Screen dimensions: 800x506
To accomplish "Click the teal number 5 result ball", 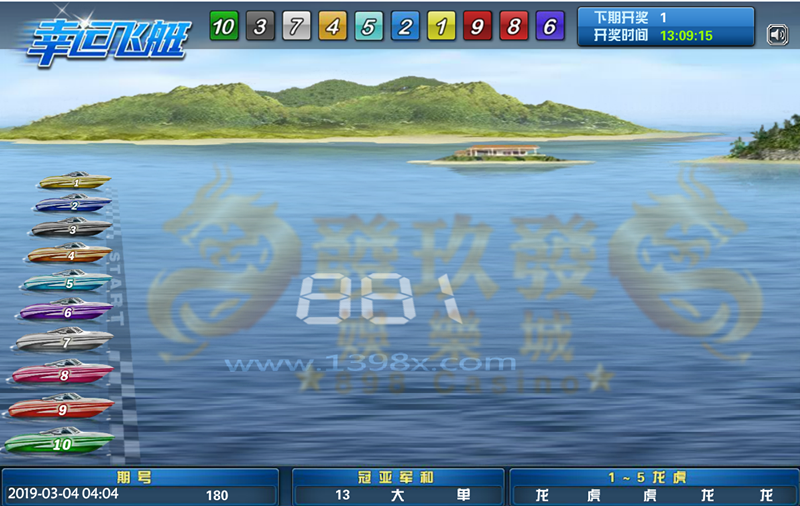I will (369, 26).
